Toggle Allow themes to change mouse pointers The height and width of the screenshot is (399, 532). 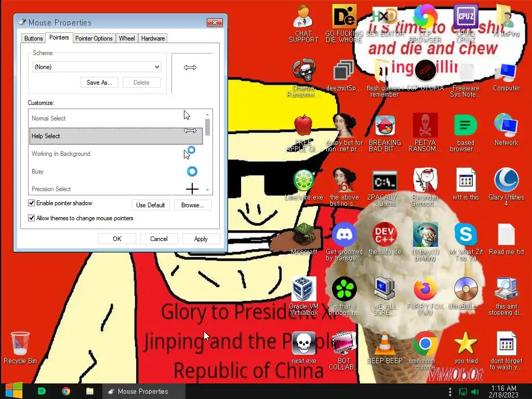pyautogui.click(x=32, y=218)
